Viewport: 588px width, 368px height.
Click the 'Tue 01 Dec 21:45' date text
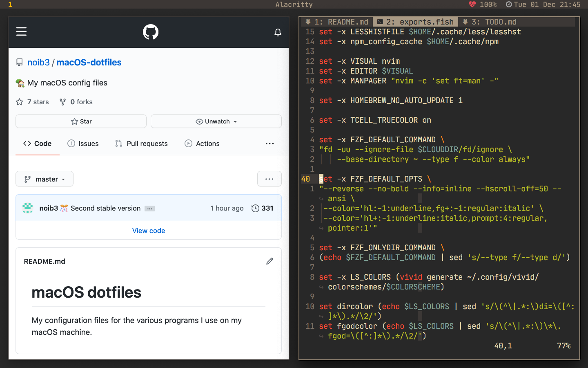(547, 4)
